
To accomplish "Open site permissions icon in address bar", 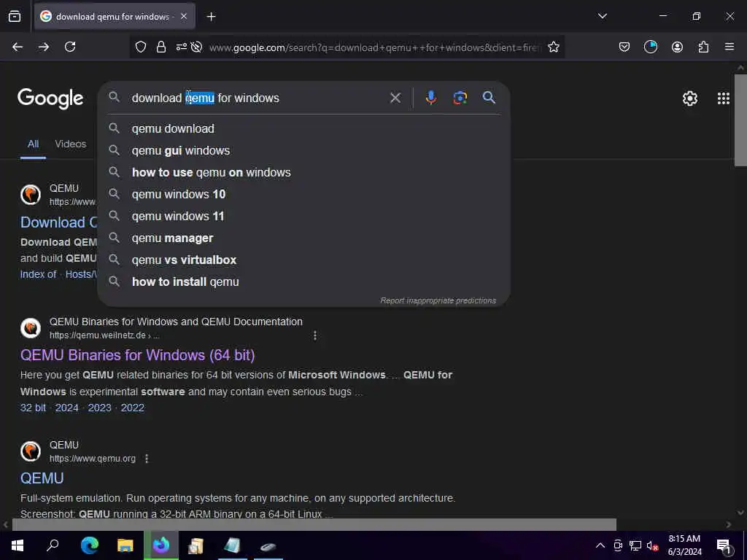I will 181,47.
